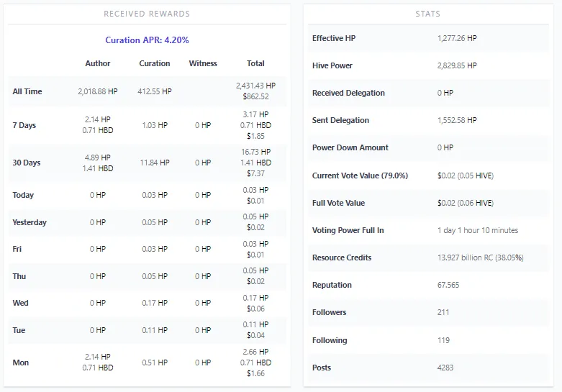
Task: Open the Followers count 211
Action: pyautogui.click(x=443, y=312)
